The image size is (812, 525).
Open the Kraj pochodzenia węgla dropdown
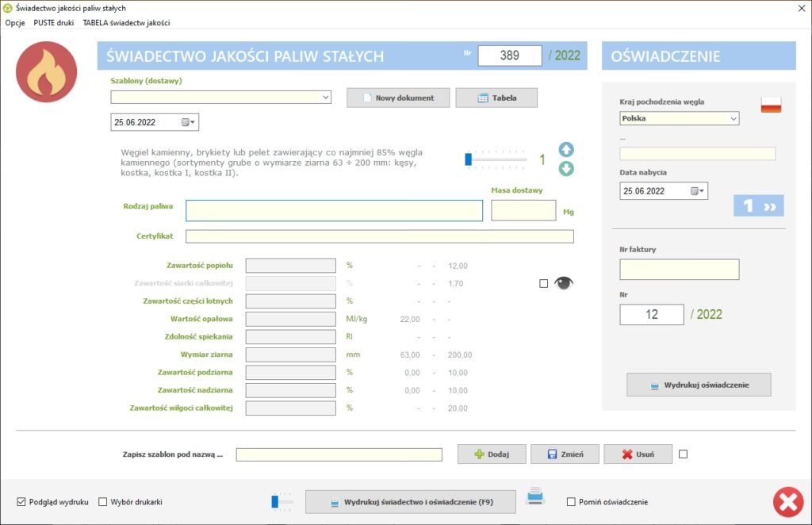click(x=733, y=119)
